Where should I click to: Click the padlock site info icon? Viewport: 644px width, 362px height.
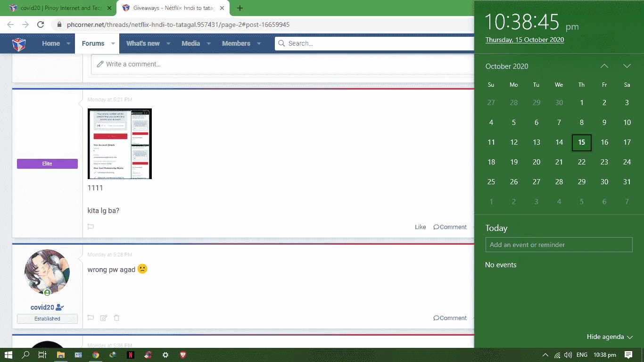coord(59,25)
